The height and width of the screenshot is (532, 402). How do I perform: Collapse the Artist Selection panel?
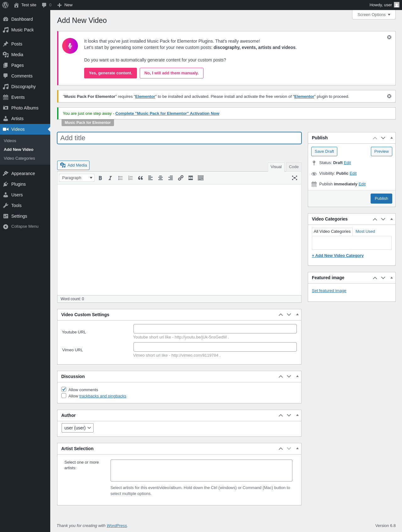(x=297, y=448)
